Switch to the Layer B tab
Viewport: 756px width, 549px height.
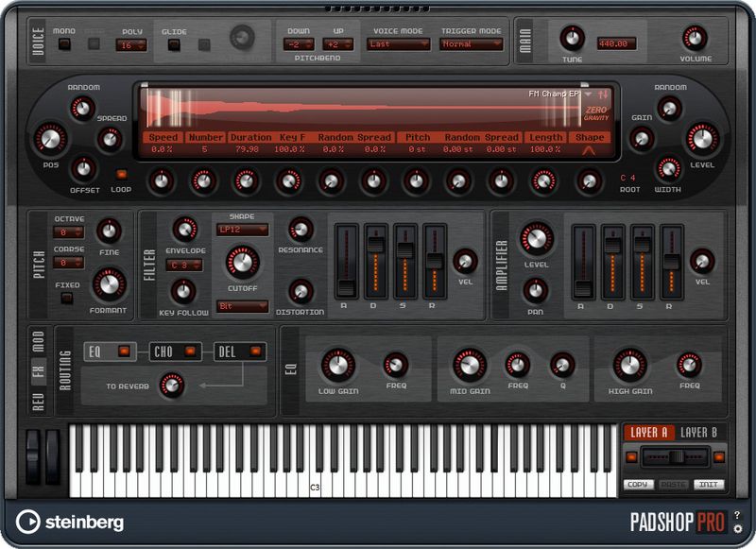[699, 432]
